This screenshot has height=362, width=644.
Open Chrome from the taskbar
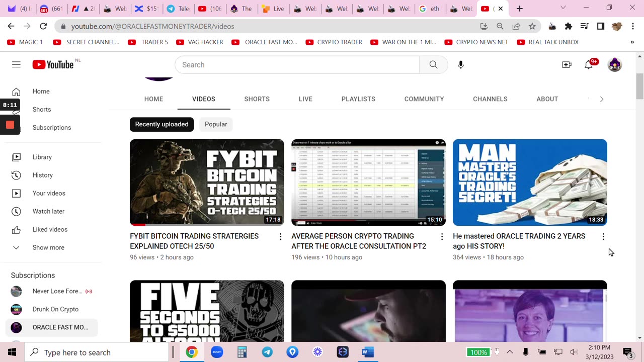[x=192, y=352]
